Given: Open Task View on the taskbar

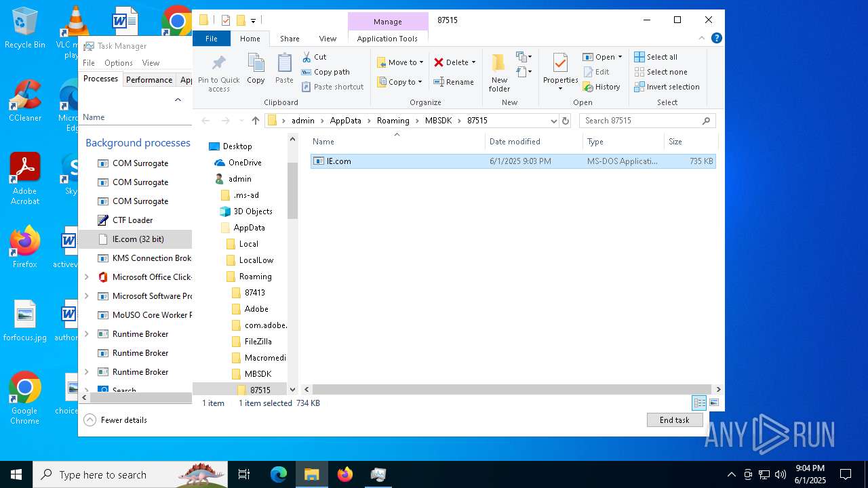Looking at the screenshot, I should point(244,474).
